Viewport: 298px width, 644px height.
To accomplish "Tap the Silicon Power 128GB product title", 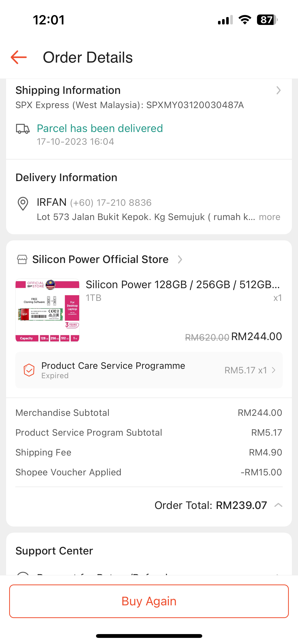I will (183, 285).
